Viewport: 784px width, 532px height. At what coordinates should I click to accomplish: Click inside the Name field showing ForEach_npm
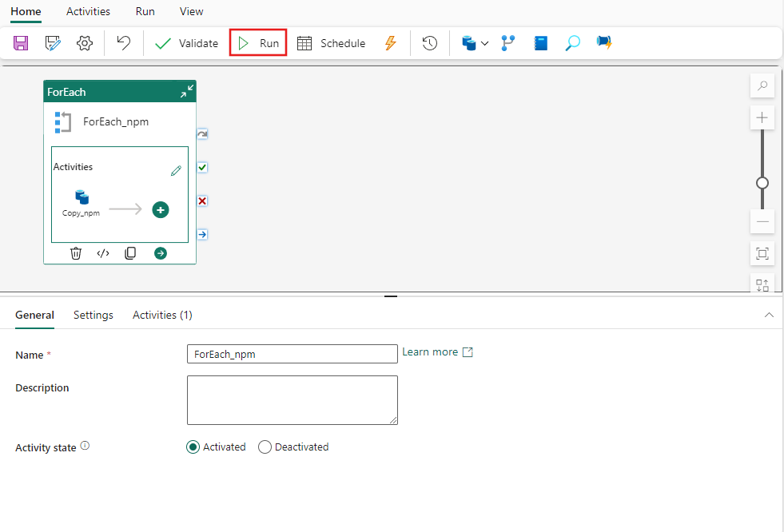click(292, 354)
